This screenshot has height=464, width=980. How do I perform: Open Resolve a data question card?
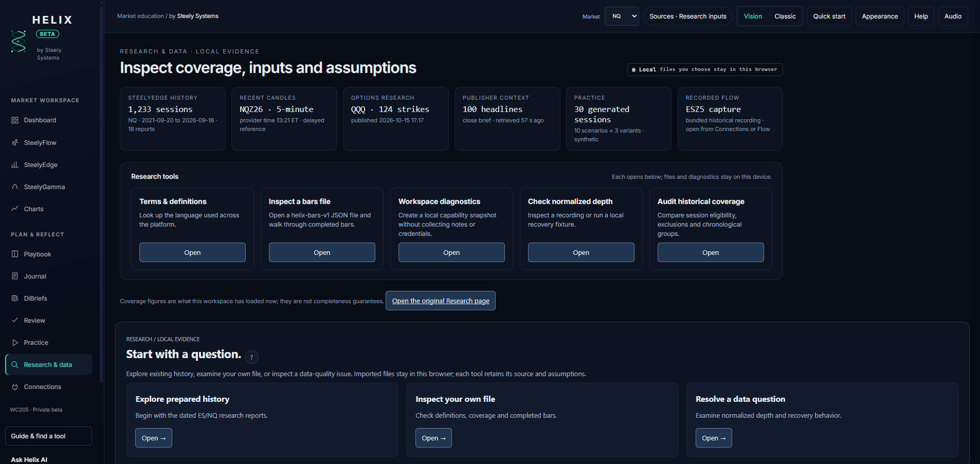point(714,438)
